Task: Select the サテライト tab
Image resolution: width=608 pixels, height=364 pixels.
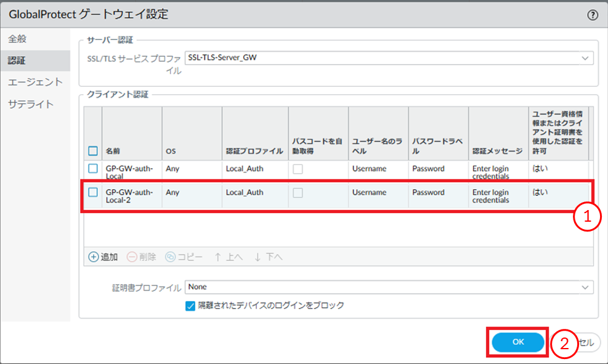Action: 31,104
